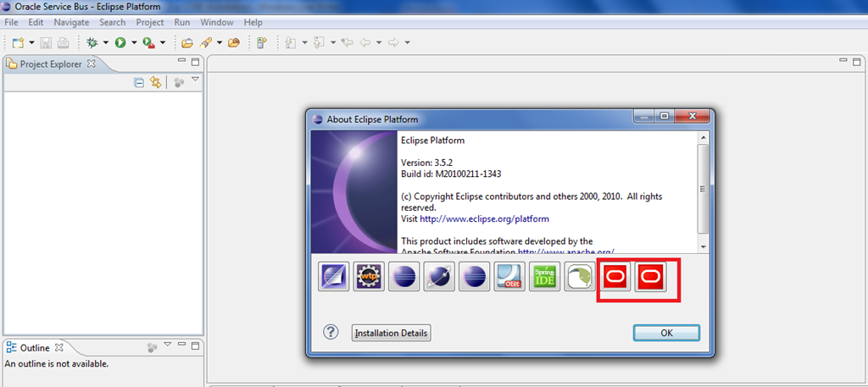Screen dimensions: 868x387
Task: Open the Run button dropdown arrow
Action: click(x=133, y=42)
